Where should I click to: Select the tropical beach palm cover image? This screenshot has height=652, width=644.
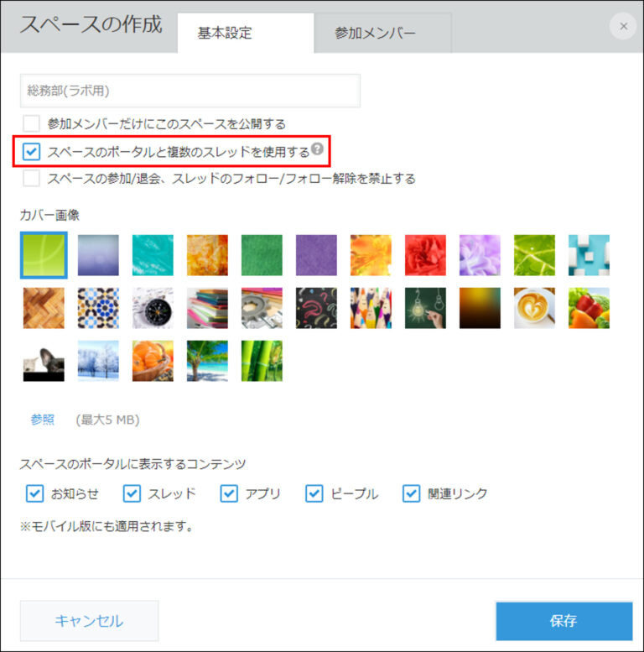[207, 361]
